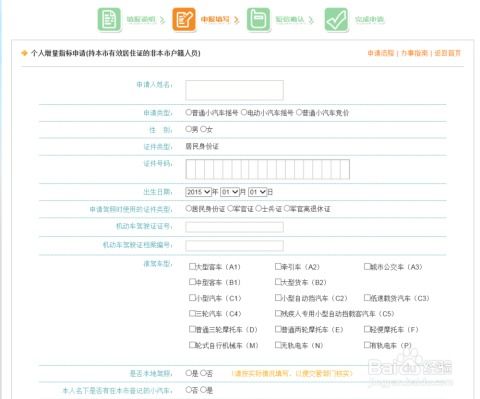
Task: Open the birth year dropdown showing 2015
Action: coord(198,192)
